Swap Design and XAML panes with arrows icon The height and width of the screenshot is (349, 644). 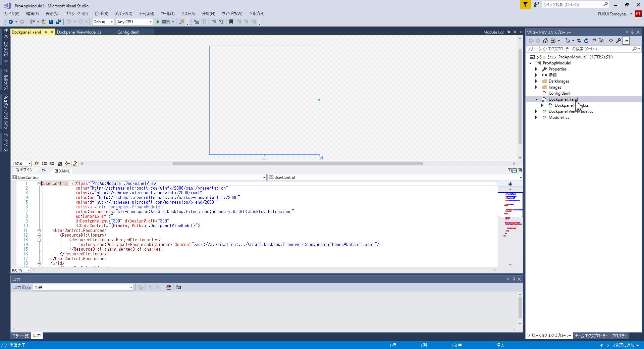coord(44,170)
